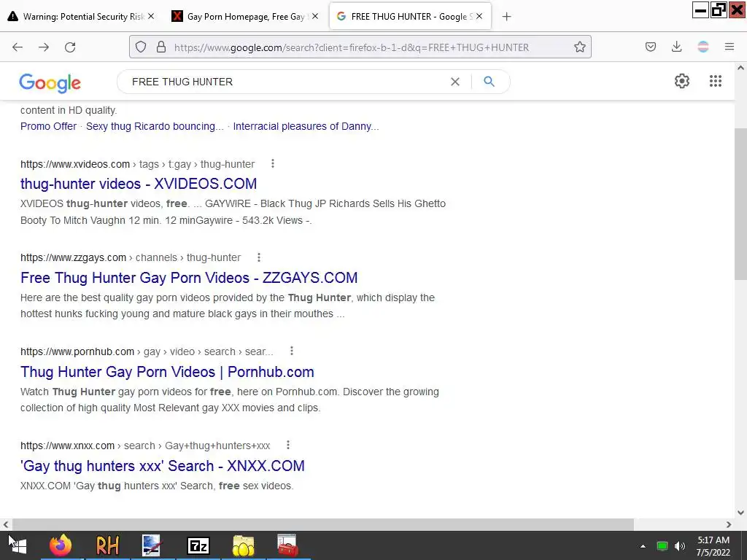Go back to the previous page
Screen dimensions: 747x560
coord(18,47)
